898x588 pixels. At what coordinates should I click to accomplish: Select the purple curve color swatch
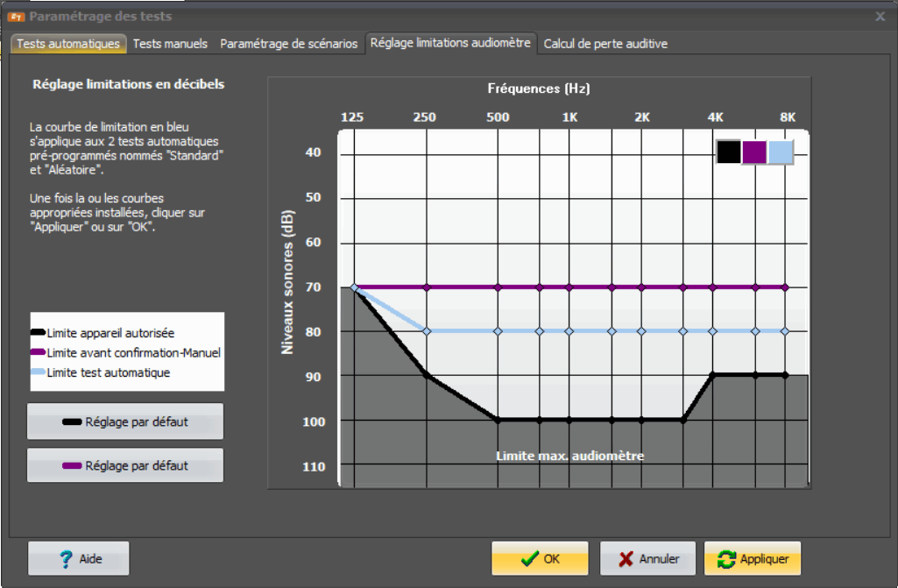point(754,152)
